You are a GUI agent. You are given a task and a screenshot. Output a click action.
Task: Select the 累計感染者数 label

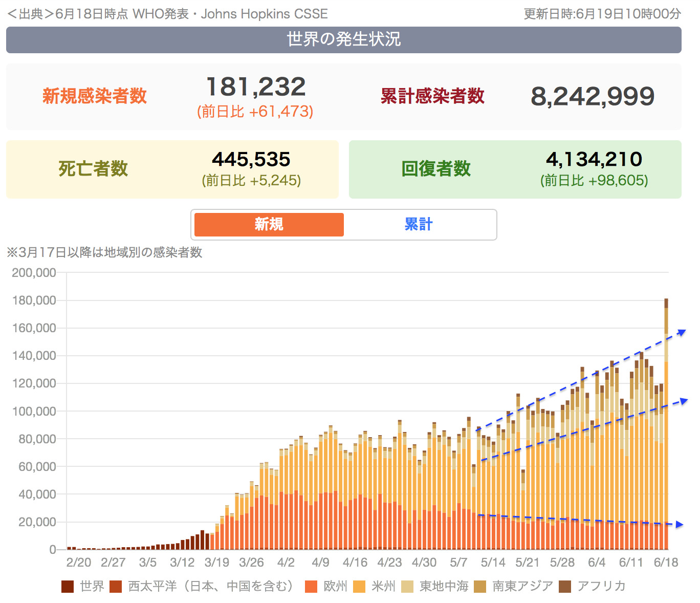tap(432, 96)
